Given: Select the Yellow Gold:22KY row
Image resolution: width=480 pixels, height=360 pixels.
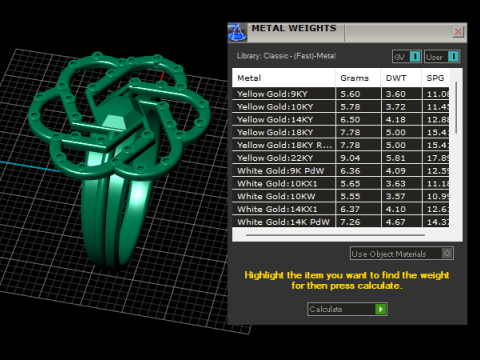Looking at the screenshot, I should click(341, 158).
